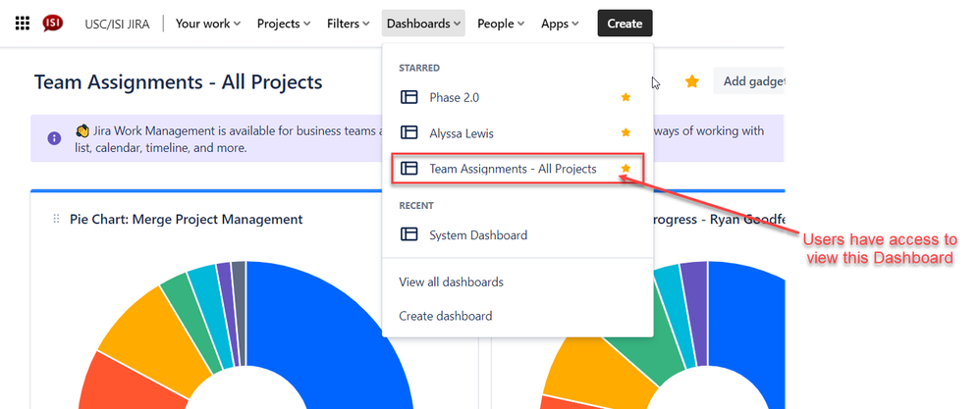This screenshot has height=409, width=980.
Task: Expand the Projects menu
Action: click(284, 24)
